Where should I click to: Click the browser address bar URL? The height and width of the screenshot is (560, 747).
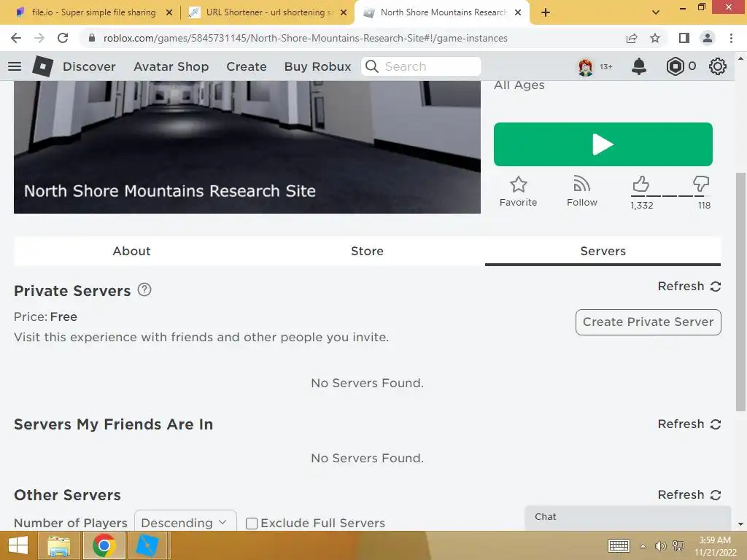[305, 38]
